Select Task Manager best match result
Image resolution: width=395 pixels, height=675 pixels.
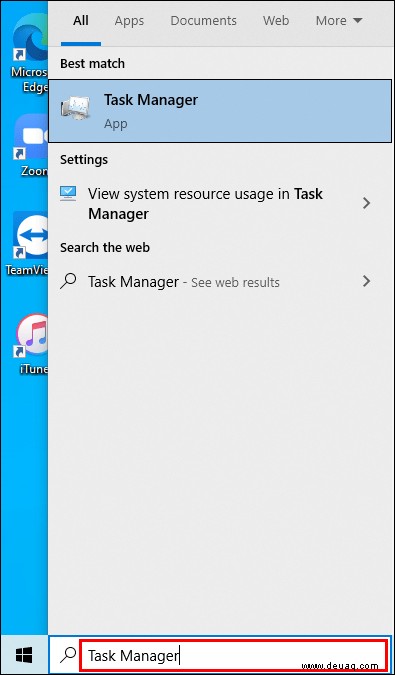tap(220, 111)
